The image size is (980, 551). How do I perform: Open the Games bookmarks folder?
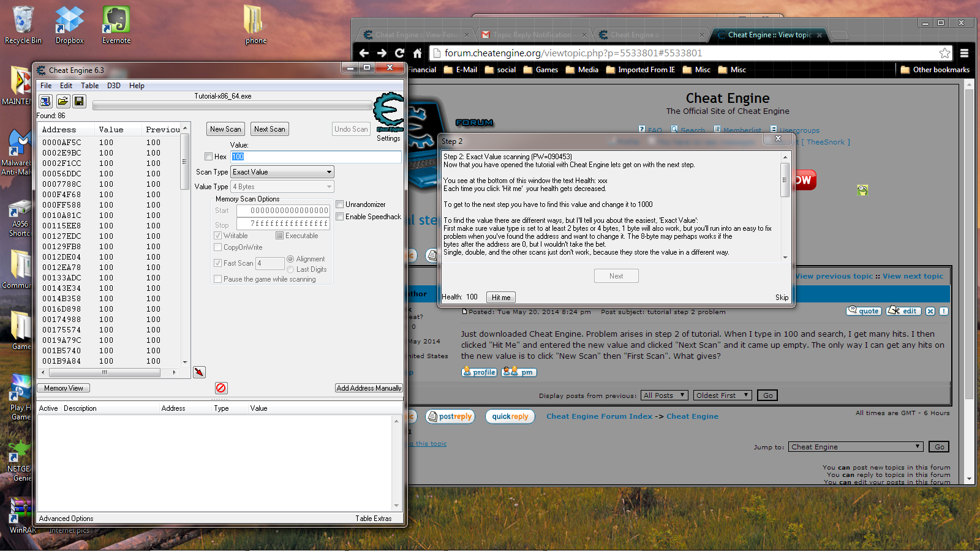click(x=541, y=70)
